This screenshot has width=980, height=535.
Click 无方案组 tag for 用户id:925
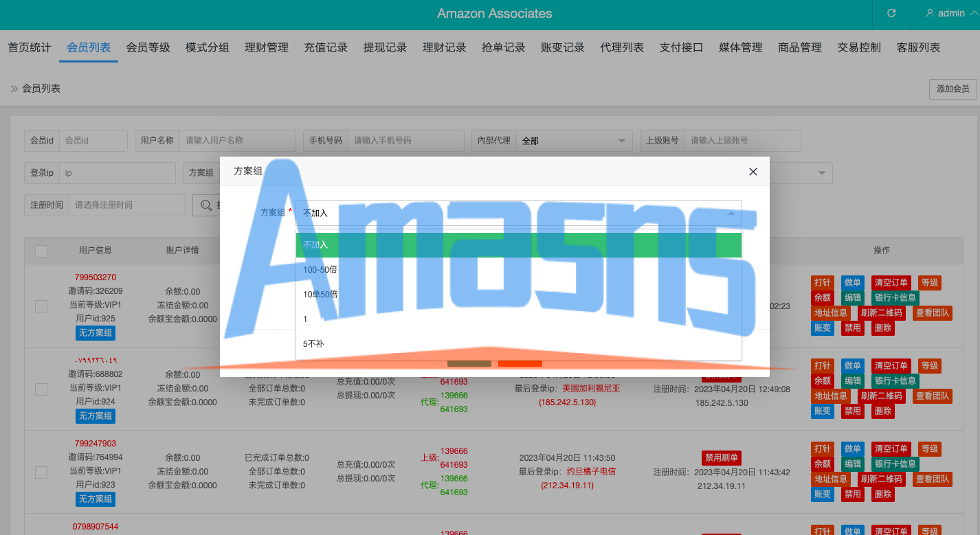pos(96,333)
